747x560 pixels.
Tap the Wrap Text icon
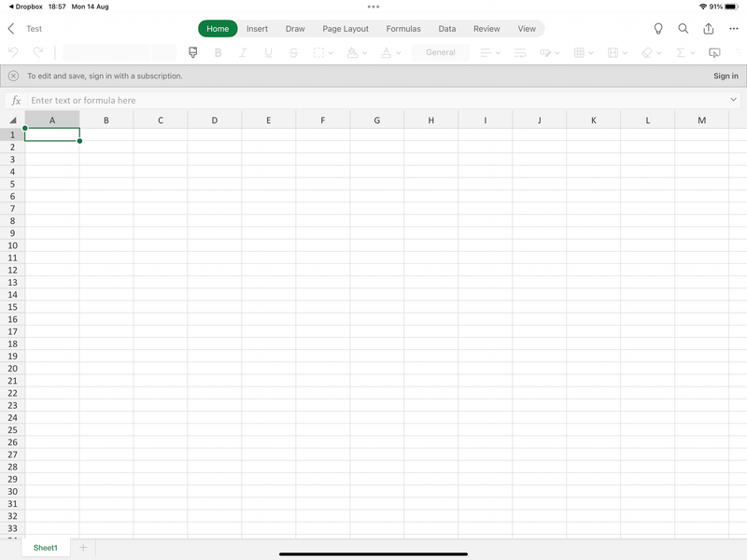click(x=520, y=53)
